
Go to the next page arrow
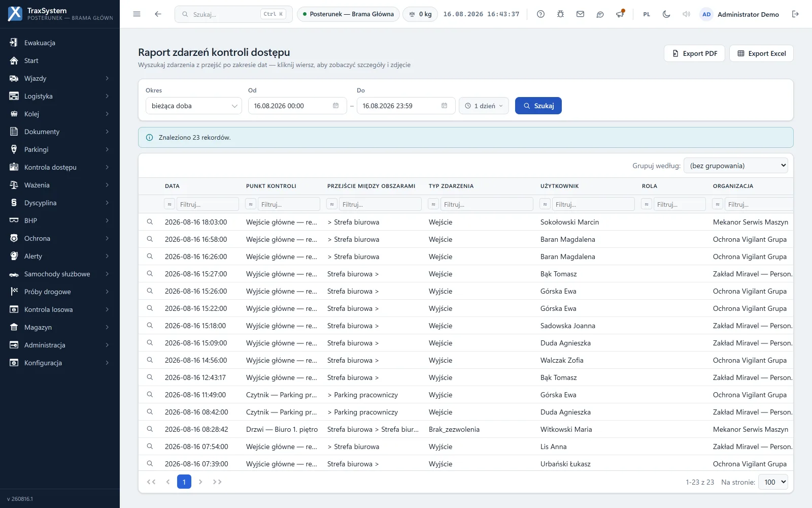[200, 482]
